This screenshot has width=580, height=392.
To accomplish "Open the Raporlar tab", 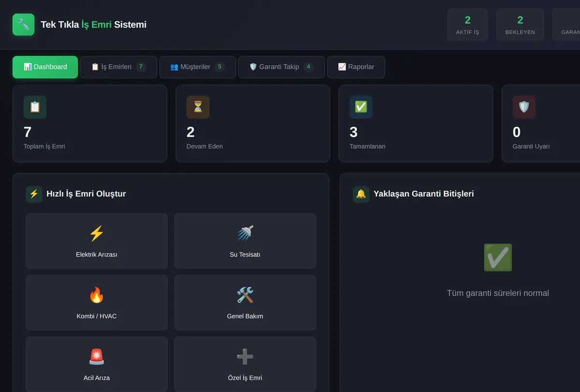I will tap(356, 67).
